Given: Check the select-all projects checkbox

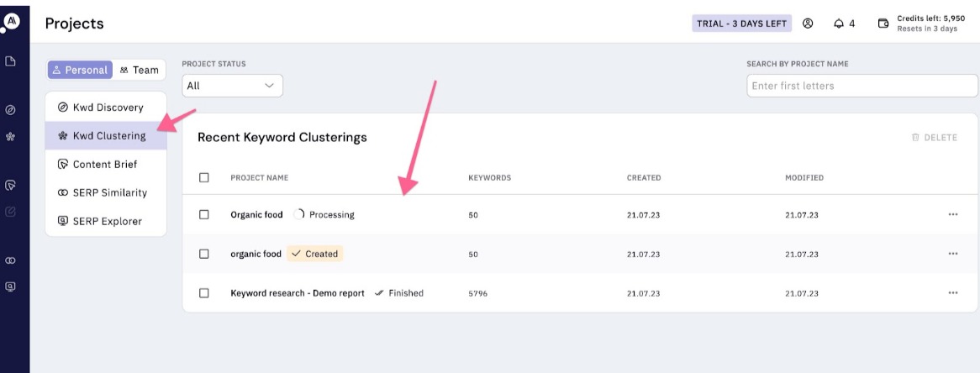Looking at the screenshot, I should [x=204, y=178].
